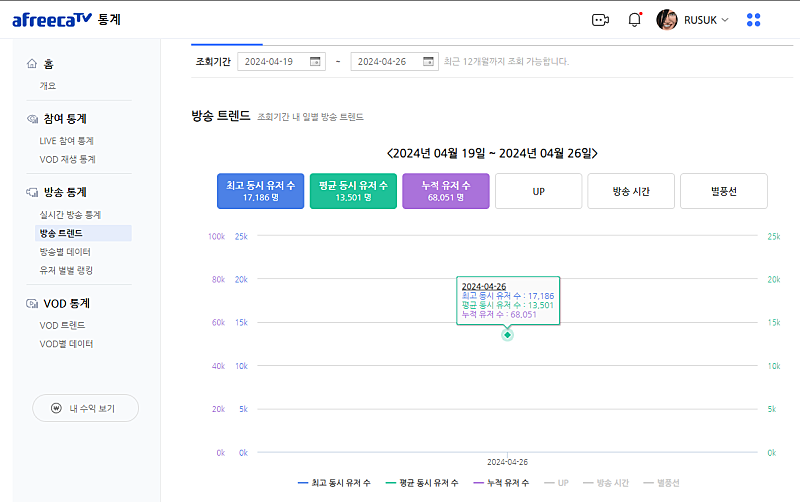Open calendar picker for end date 2024-04-26
The image size is (800, 502).
click(428, 62)
